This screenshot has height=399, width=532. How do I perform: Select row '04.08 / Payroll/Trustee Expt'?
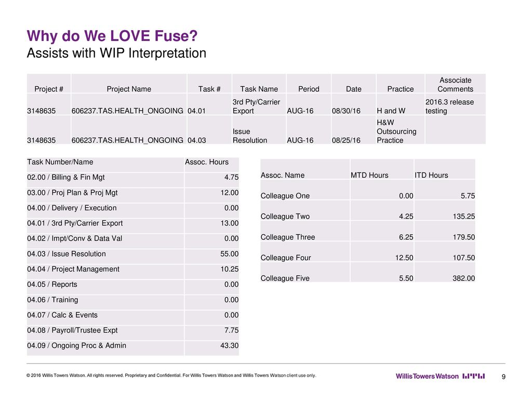point(133,333)
